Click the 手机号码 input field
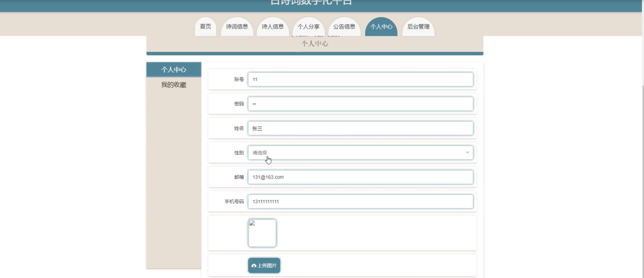This screenshot has height=278, width=644. pyautogui.click(x=361, y=202)
